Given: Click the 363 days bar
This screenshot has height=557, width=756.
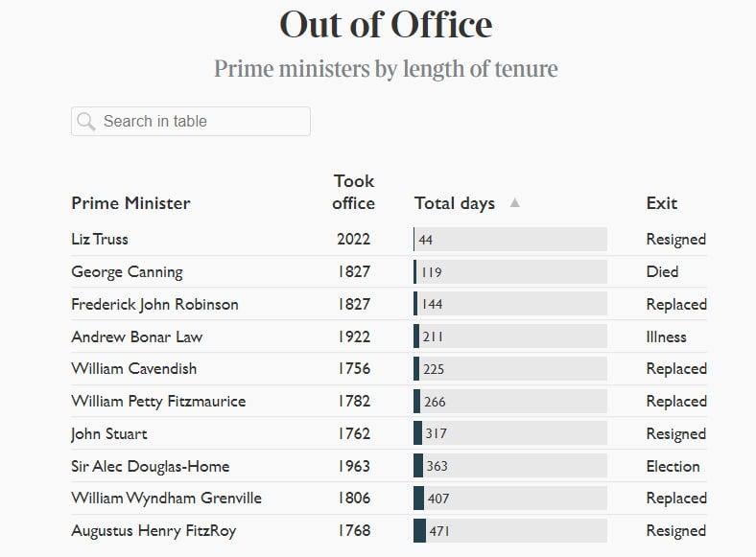Looking at the screenshot, I should tap(509, 467).
